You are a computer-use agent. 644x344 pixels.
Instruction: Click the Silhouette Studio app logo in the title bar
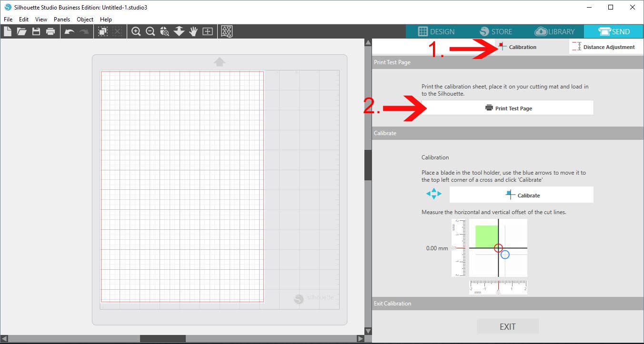[x=8, y=8]
